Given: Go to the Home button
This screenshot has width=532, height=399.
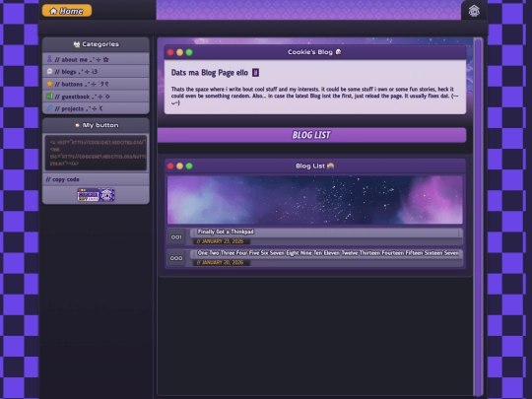Looking at the screenshot, I should coord(67,11).
